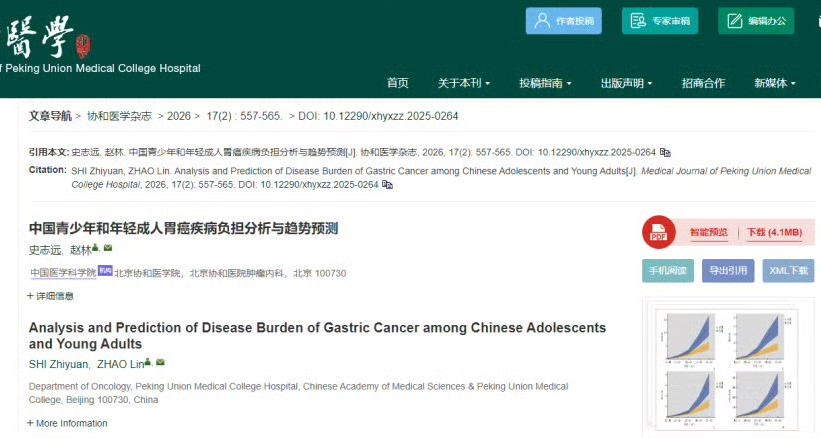
Task: Expand 详细信息 details section
Action: pos(50,296)
